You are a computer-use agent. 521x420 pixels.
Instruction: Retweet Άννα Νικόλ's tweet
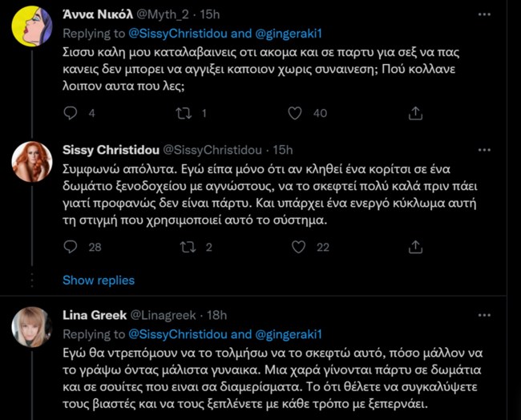click(x=183, y=113)
